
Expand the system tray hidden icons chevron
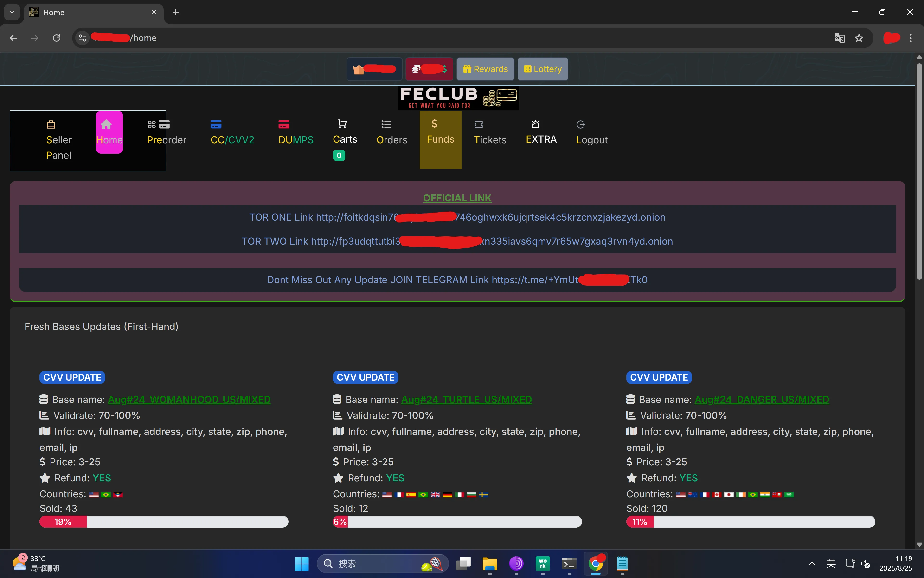click(x=812, y=564)
